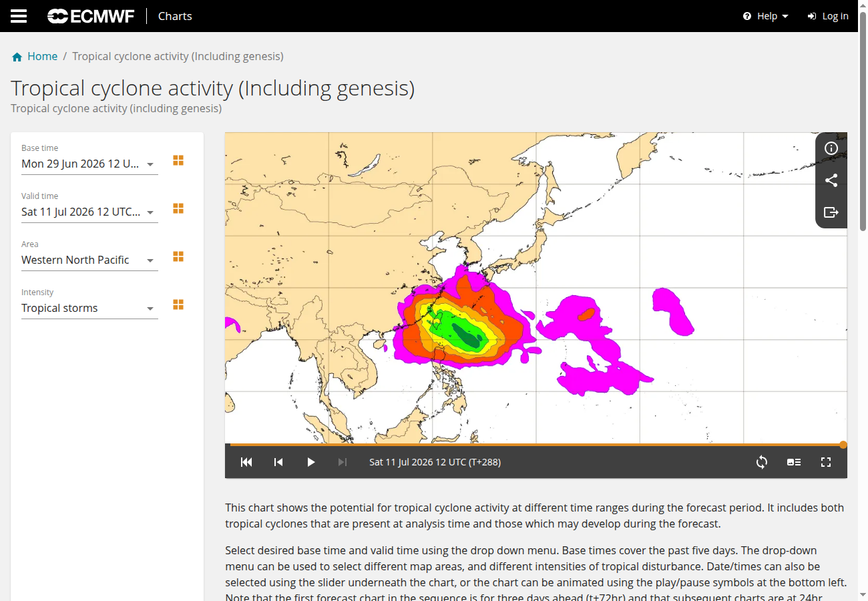The height and width of the screenshot is (601, 868).
Task: Expand the Base time dropdown
Action: click(89, 164)
